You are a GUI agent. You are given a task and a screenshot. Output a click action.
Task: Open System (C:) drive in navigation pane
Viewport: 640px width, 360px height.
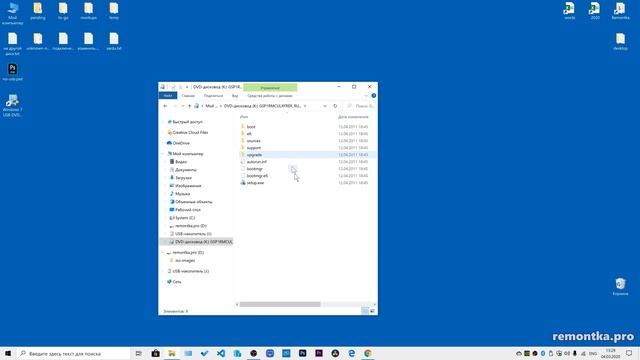(x=182, y=218)
